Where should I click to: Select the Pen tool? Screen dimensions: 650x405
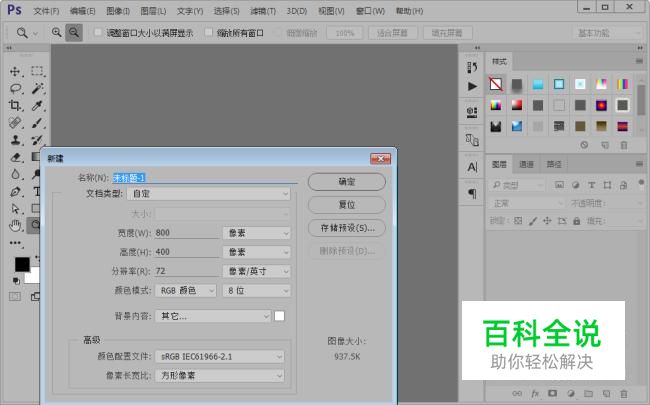point(15,192)
